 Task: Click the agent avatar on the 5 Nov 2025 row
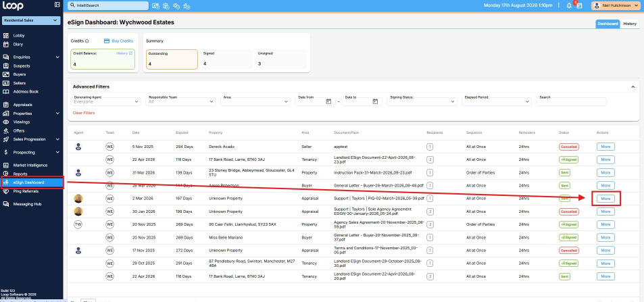(x=78, y=147)
